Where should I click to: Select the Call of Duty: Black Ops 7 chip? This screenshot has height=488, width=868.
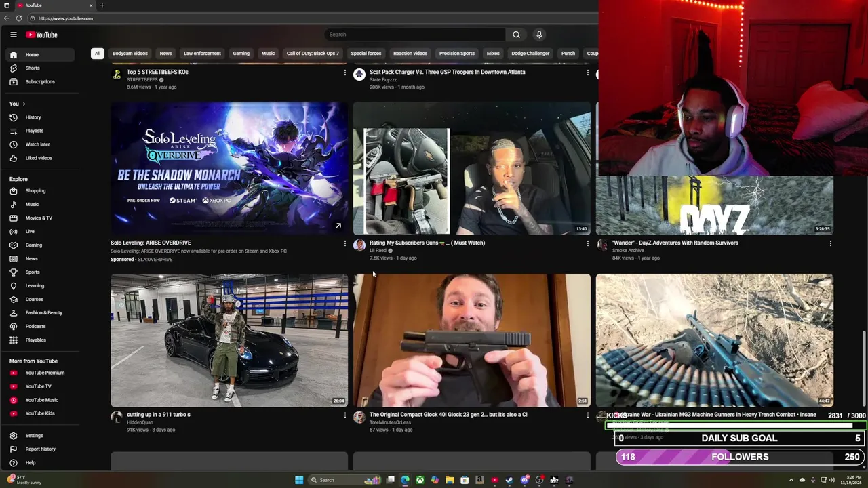pyautogui.click(x=313, y=54)
